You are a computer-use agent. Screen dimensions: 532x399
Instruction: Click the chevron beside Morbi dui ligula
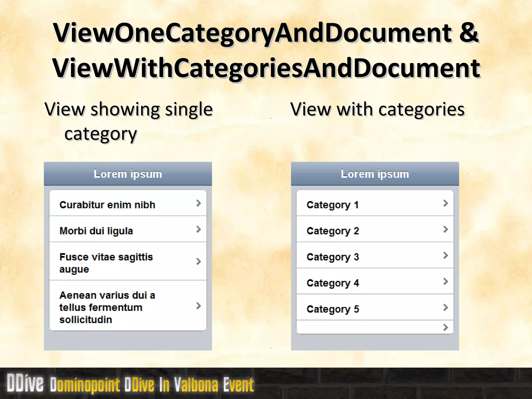[x=198, y=229]
